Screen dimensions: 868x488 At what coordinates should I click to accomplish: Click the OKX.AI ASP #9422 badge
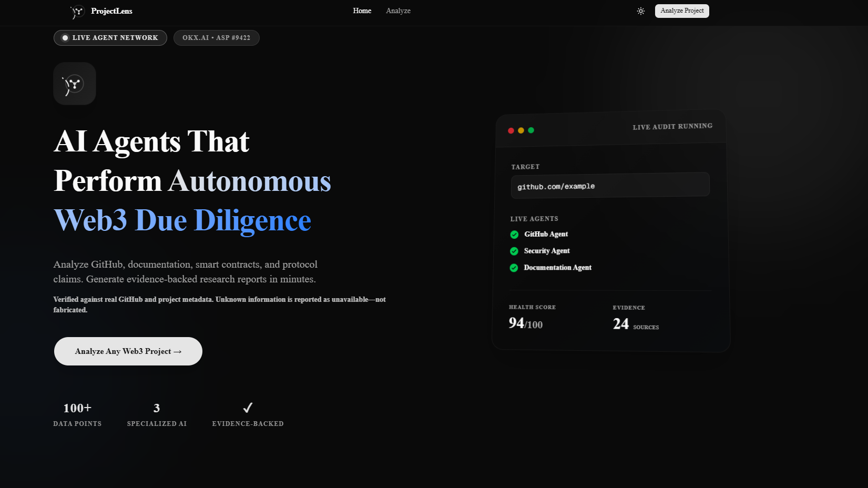pyautogui.click(x=217, y=38)
